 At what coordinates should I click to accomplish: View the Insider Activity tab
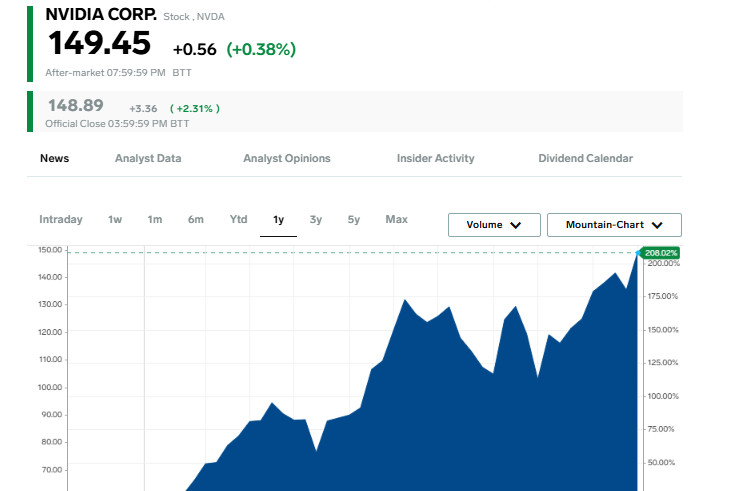click(435, 158)
